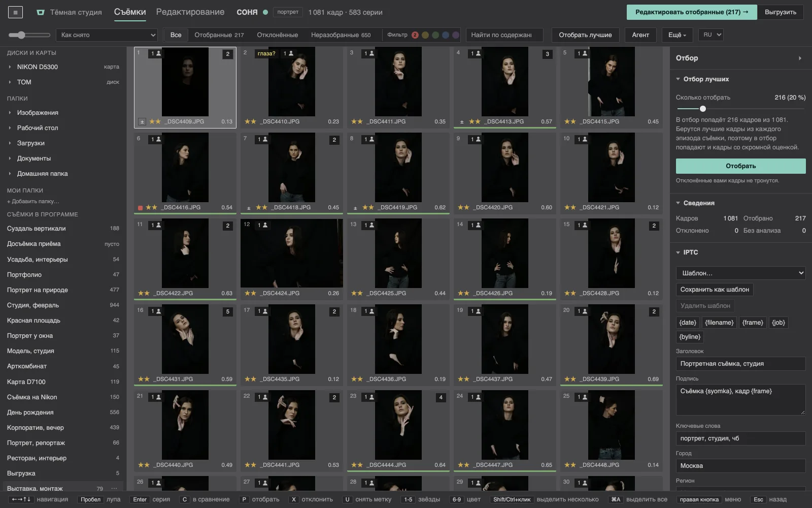Open the Агент button
This screenshot has width=812, height=508.
click(640, 35)
